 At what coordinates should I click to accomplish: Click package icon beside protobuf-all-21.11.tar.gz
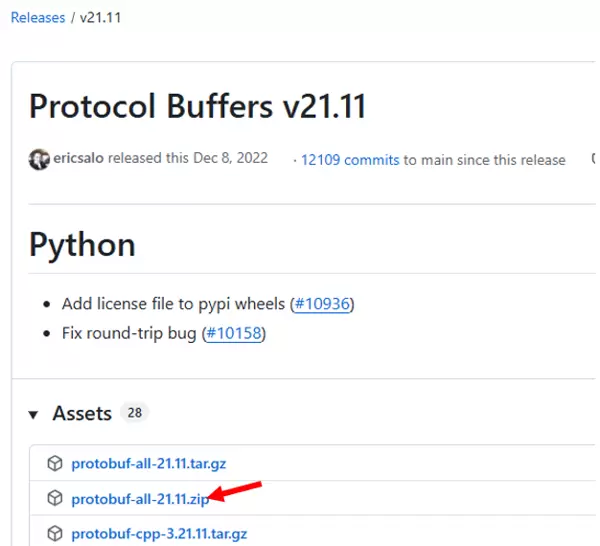click(x=55, y=464)
